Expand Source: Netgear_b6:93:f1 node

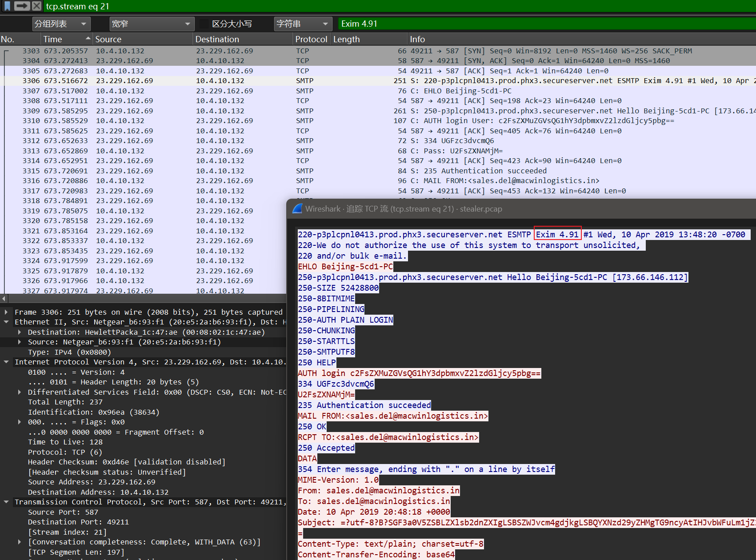point(20,342)
